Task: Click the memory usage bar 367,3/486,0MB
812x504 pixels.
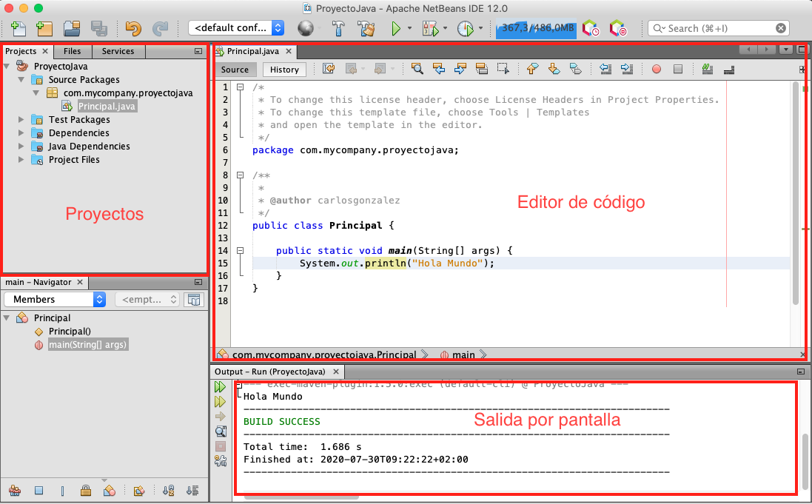Action: click(x=537, y=28)
